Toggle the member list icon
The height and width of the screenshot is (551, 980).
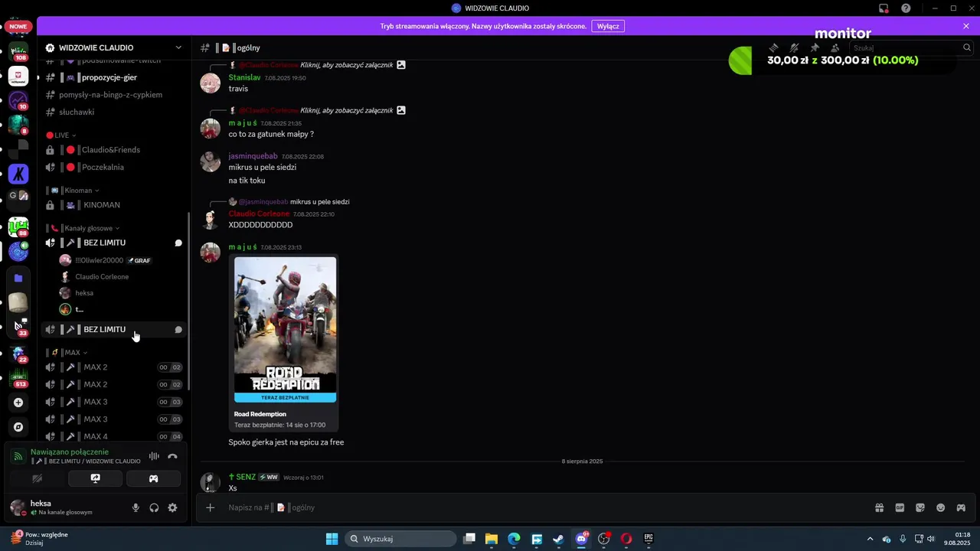point(835,47)
